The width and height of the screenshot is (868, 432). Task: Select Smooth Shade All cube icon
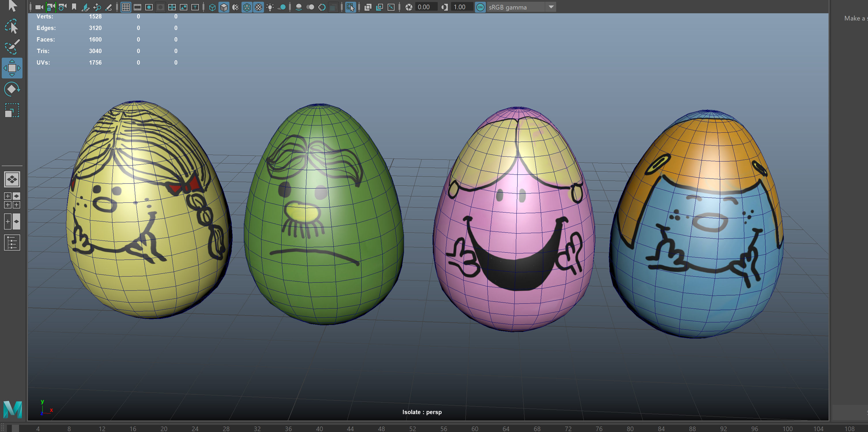tap(224, 7)
